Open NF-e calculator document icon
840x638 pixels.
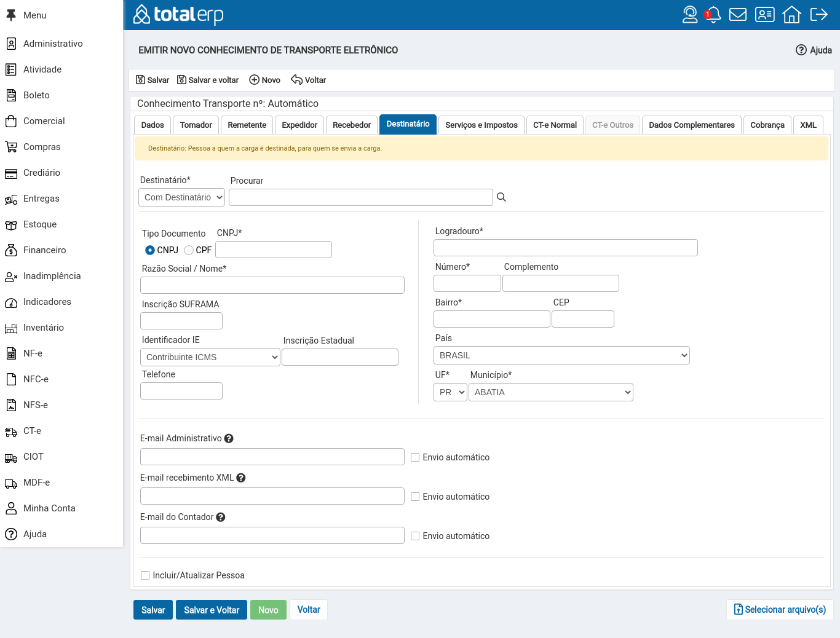point(11,353)
